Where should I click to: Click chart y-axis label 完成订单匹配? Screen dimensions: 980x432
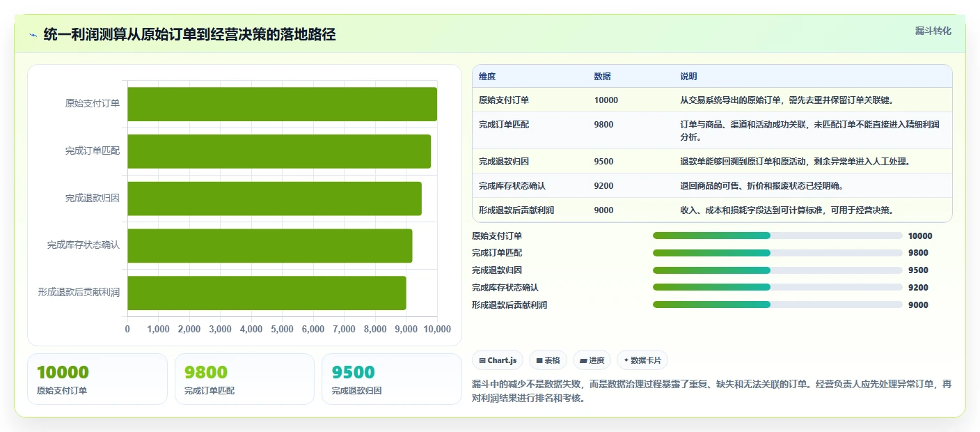pos(93,151)
